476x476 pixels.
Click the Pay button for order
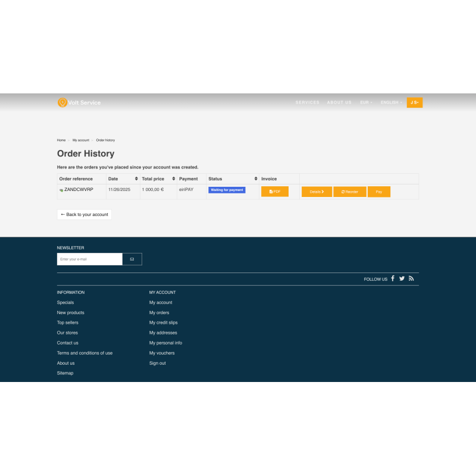coord(378,192)
